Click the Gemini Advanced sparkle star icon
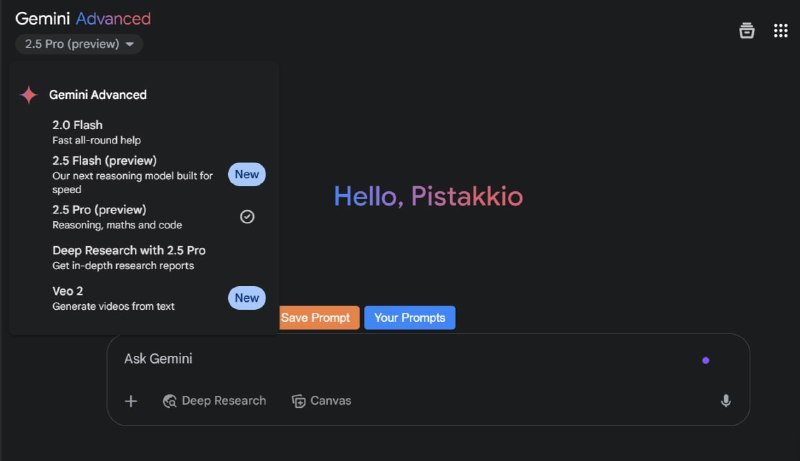This screenshot has width=800, height=461. coord(29,95)
